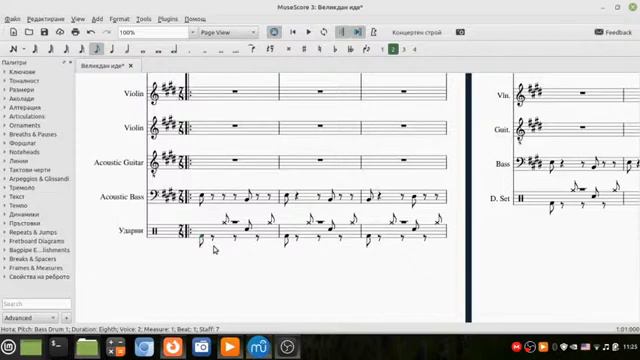Expand the Arpeggios & Glissandi palette
The image size is (640, 360).
(x=39, y=179)
